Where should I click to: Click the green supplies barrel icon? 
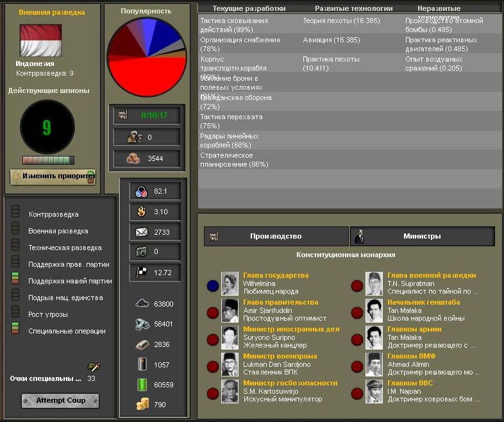point(142,385)
